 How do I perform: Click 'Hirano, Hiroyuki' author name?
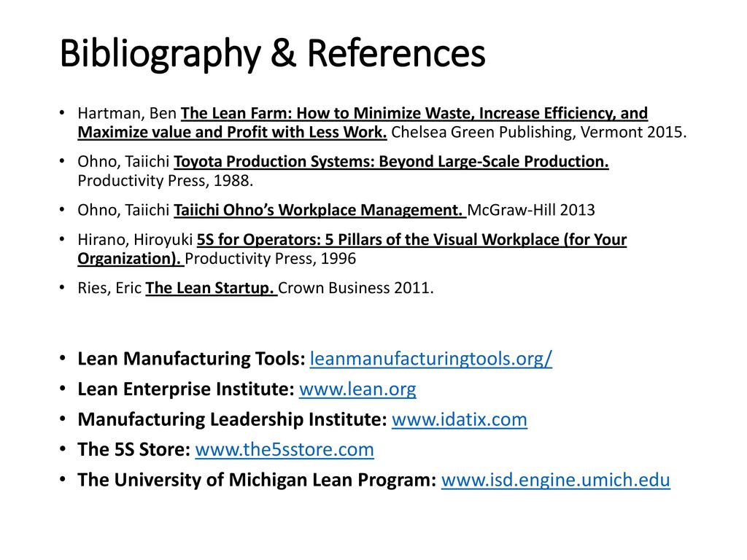(135, 239)
